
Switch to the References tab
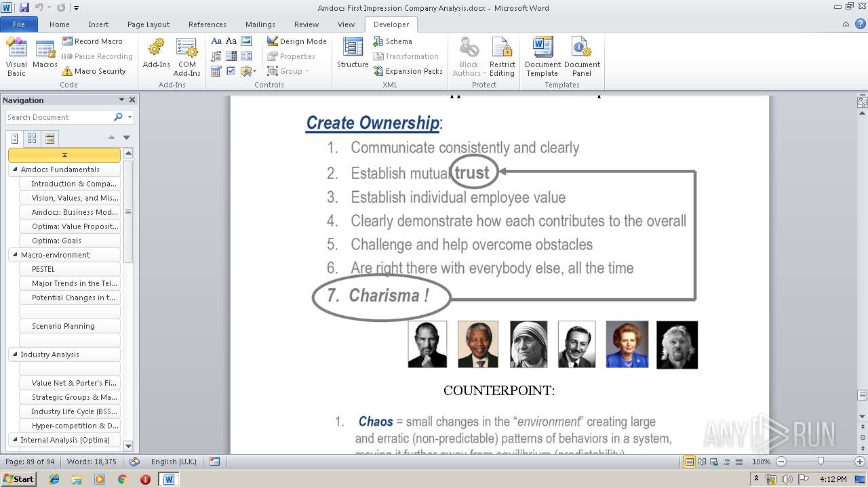(x=208, y=24)
